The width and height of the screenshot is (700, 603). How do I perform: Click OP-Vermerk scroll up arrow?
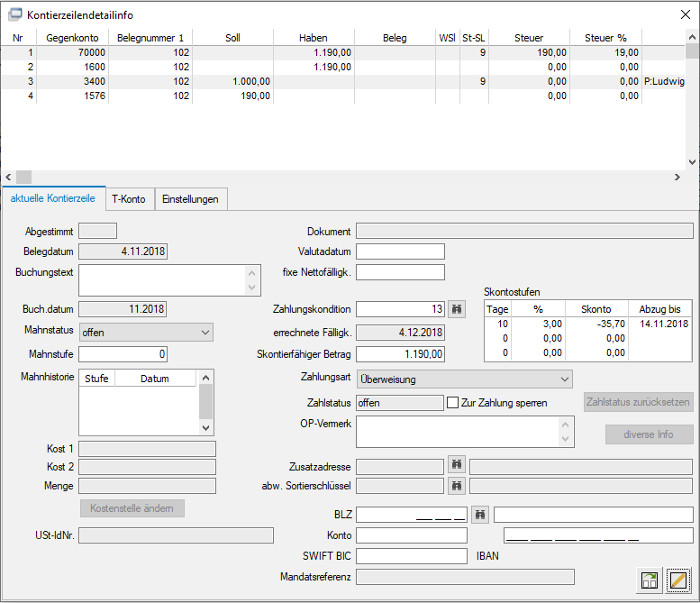pyautogui.click(x=565, y=424)
